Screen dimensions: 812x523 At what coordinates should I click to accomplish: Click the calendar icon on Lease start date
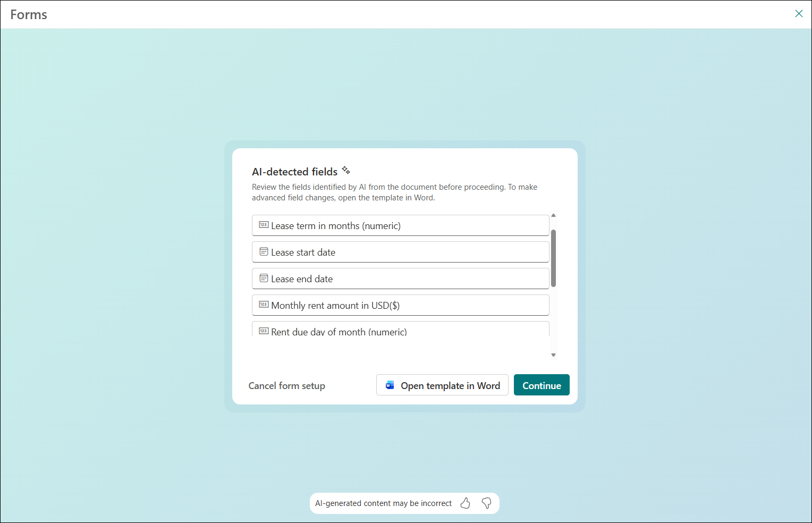(264, 251)
